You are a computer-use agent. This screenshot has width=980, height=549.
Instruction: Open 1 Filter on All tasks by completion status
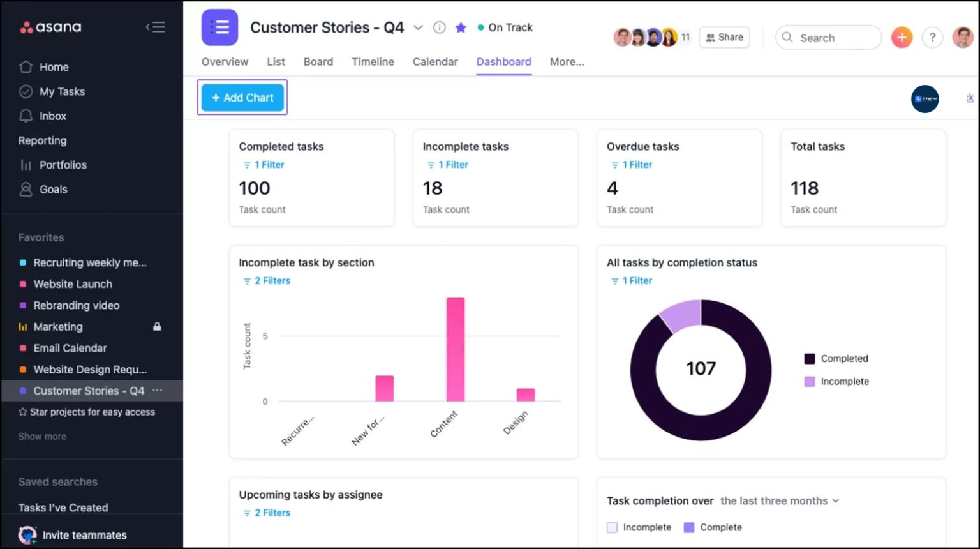[x=631, y=281]
